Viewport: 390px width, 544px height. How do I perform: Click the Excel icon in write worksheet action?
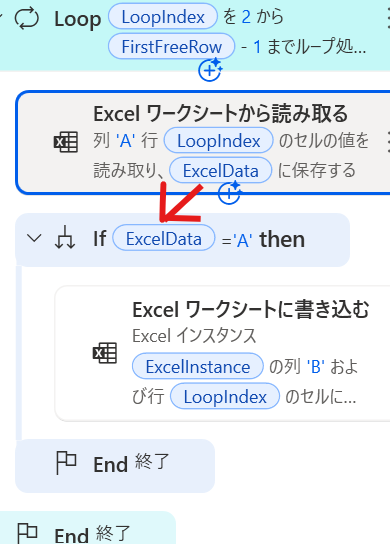pos(105,353)
